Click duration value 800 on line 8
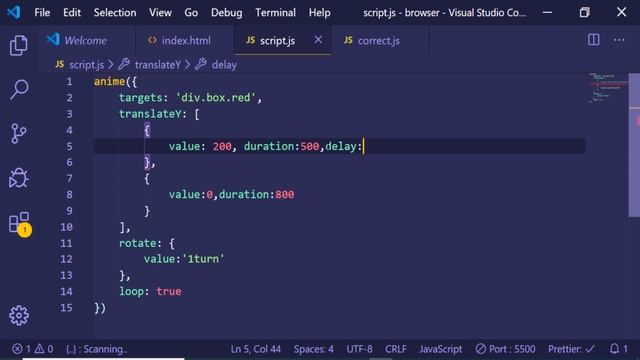Image resolution: width=640 pixels, height=360 pixels. coord(284,195)
